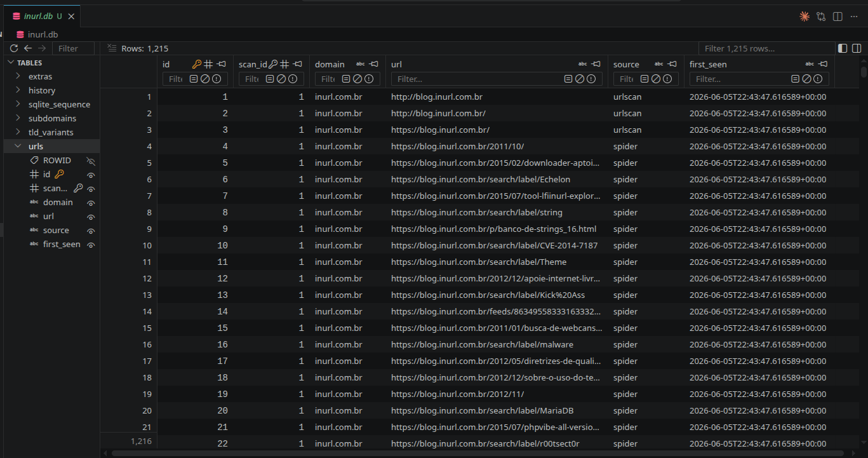Viewport: 868px width, 458px height.
Task: Expand the history table
Action: [18, 90]
